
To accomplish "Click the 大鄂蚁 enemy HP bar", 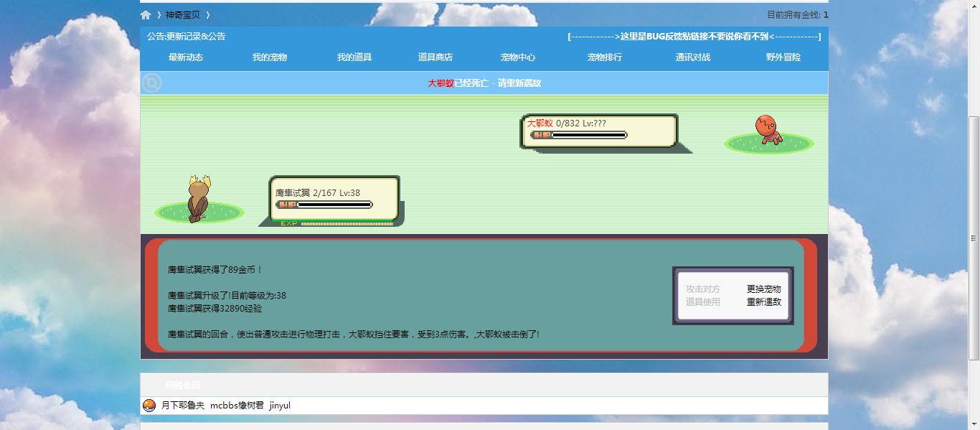I will click(x=579, y=135).
